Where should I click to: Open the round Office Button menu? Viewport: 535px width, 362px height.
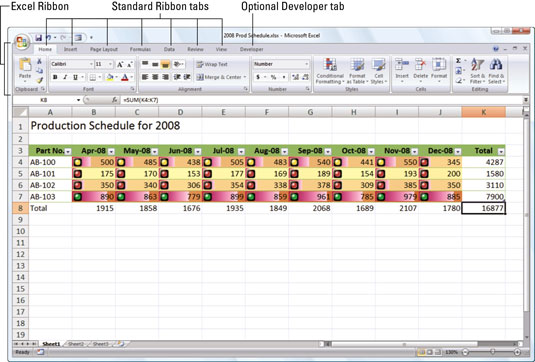tap(22, 42)
